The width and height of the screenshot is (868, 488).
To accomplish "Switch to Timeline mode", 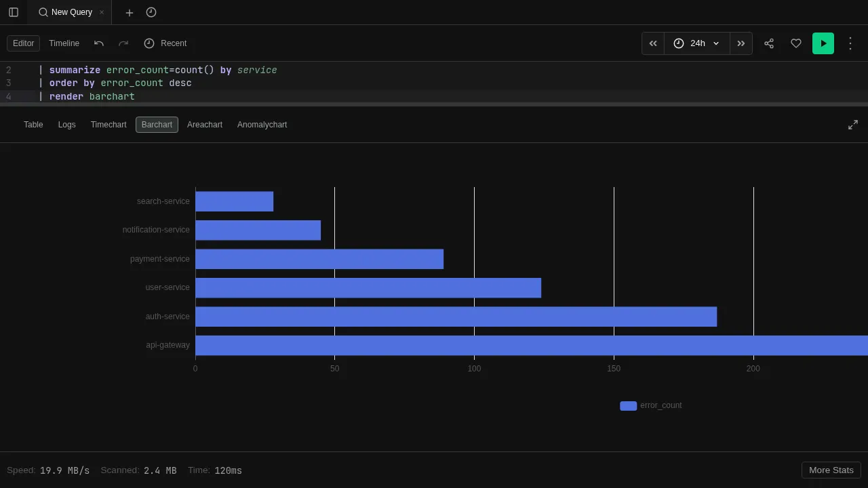I will 64,43.
